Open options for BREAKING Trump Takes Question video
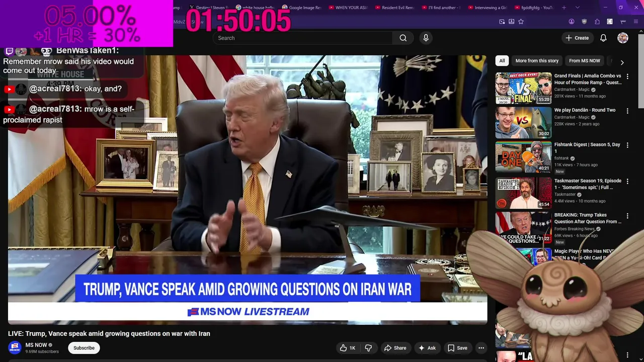 tap(627, 215)
